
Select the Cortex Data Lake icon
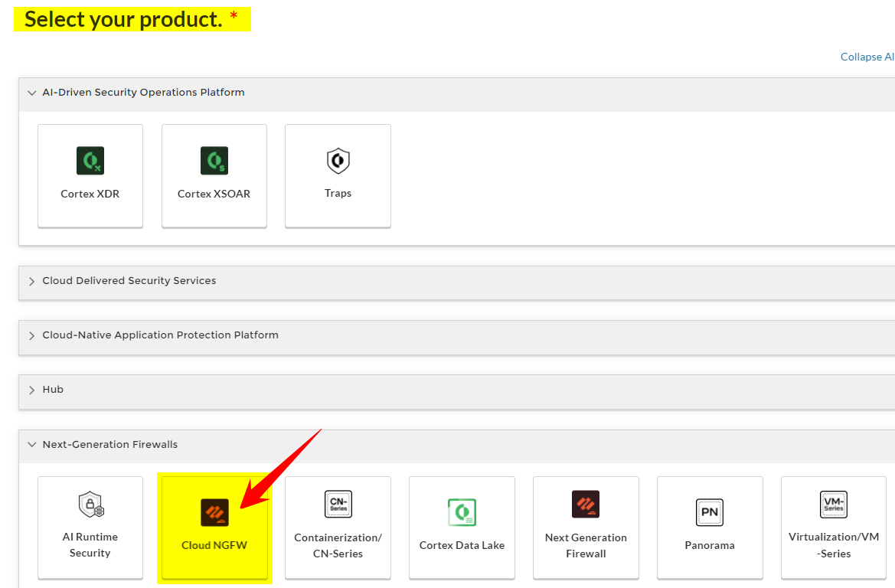click(462, 512)
